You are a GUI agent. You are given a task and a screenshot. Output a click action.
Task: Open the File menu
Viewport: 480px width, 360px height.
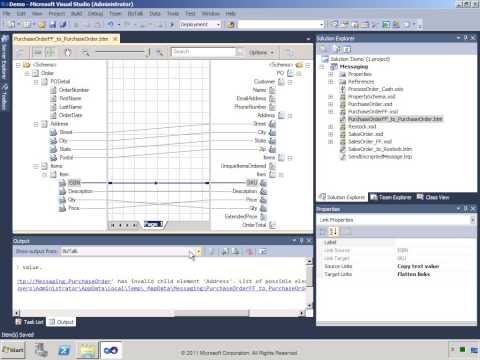pos(6,14)
